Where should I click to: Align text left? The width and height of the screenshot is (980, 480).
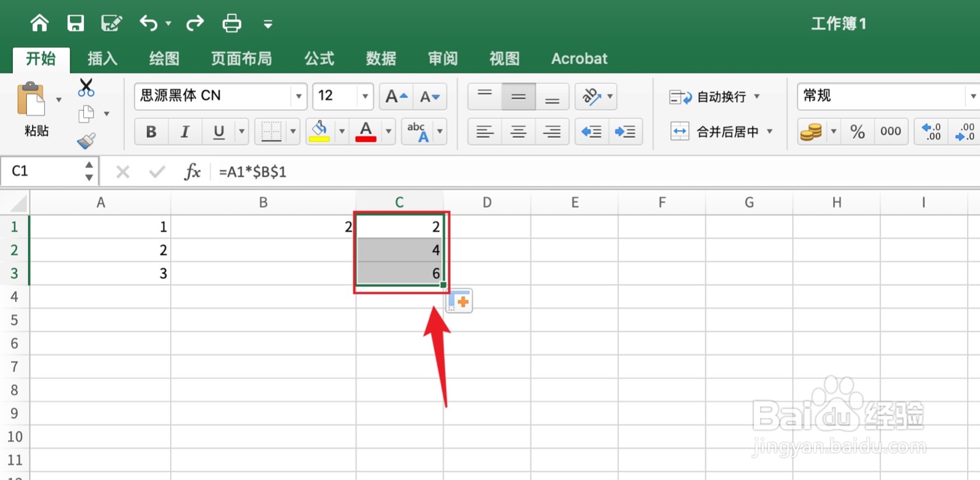pyautogui.click(x=484, y=132)
